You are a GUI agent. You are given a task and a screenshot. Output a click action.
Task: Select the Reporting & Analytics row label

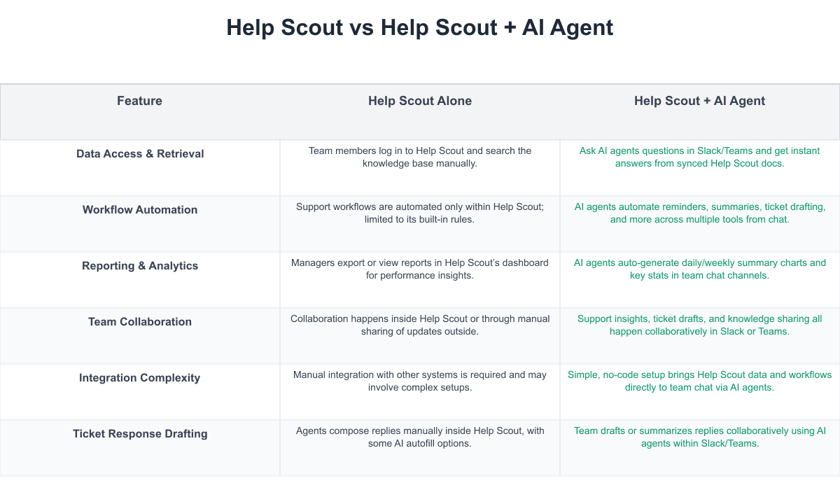(140, 266)
